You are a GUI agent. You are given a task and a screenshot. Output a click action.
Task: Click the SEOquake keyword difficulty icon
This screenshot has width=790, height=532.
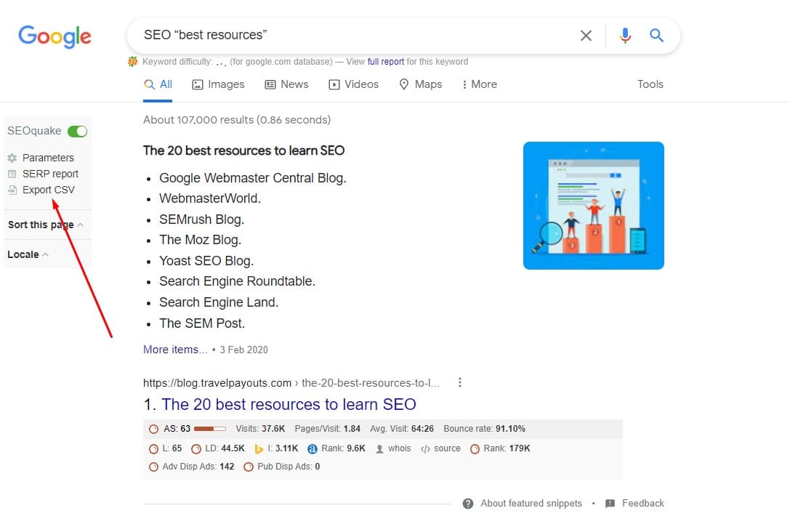click(x=132, y=62)
